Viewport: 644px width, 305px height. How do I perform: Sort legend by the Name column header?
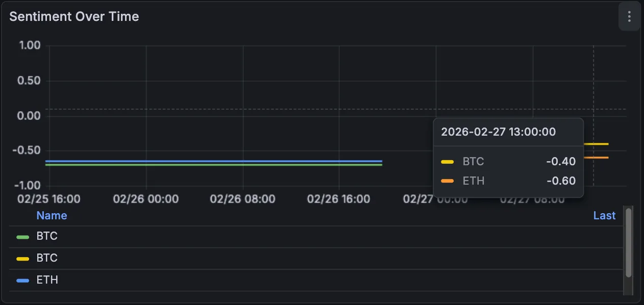pos(52,215)
